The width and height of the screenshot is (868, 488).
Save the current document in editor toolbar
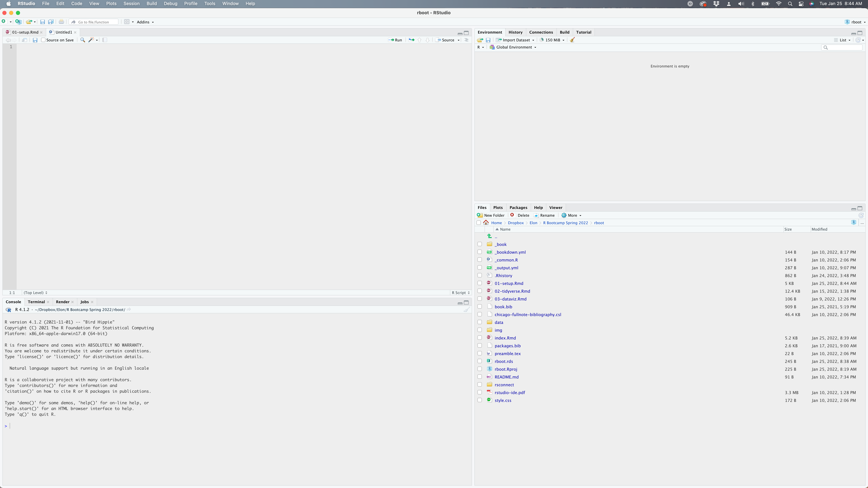(x=35, y=40)
